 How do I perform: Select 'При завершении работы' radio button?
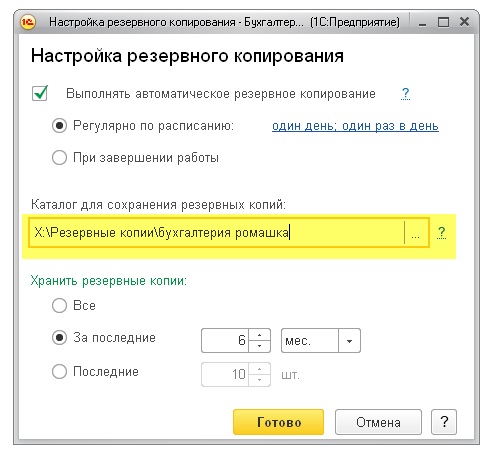coord(59,157)
